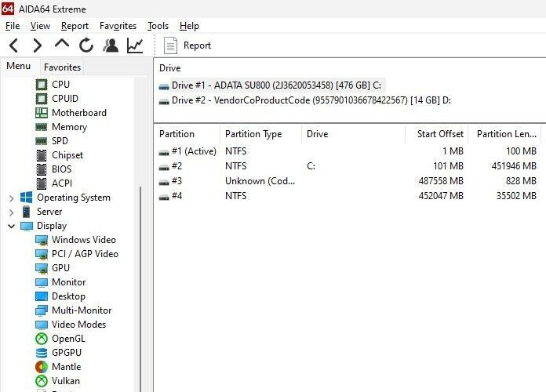Click the Vulkan green icon
Viewport: 546px width, 392px height.
pos(42,381)
